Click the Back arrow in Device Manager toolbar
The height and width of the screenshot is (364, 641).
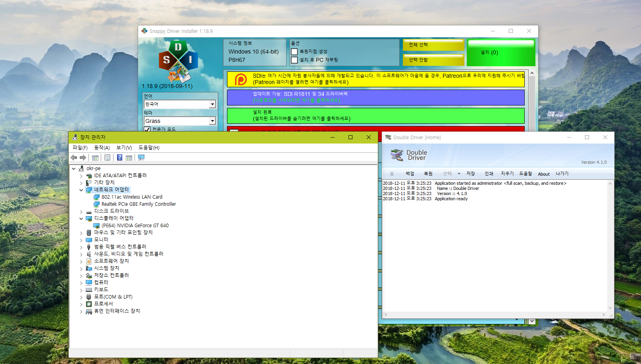pyautogui.click(x=74, y=158)
